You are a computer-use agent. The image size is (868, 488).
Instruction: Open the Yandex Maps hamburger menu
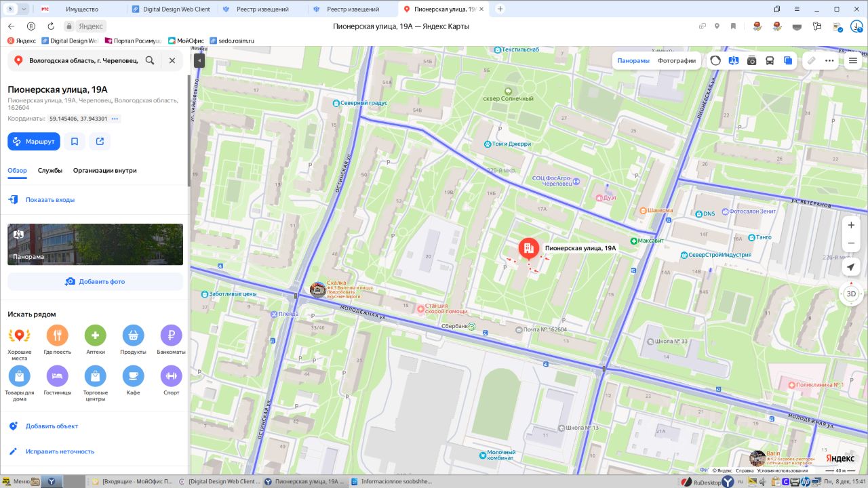coord(853,60)
